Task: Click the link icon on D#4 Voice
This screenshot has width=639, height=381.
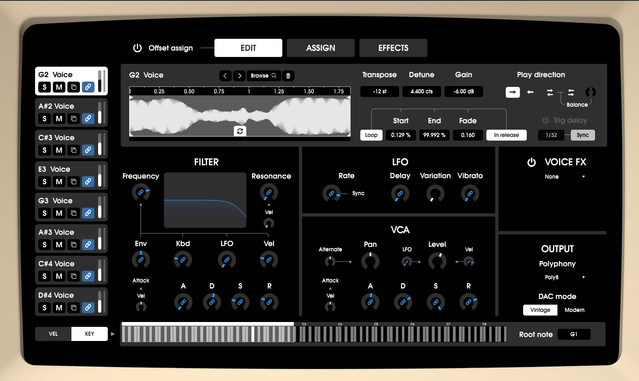Action: click(x=88, y=308)
